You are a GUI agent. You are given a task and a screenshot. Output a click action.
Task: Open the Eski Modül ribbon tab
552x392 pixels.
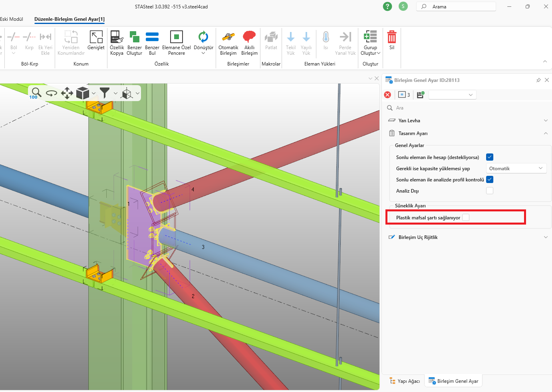[x=12, y=19]
